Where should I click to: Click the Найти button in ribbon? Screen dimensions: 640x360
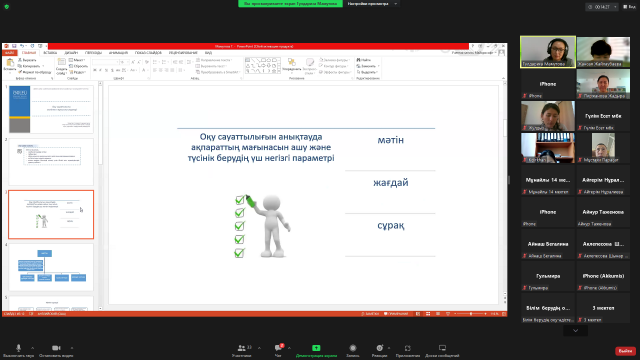point(364,60)
